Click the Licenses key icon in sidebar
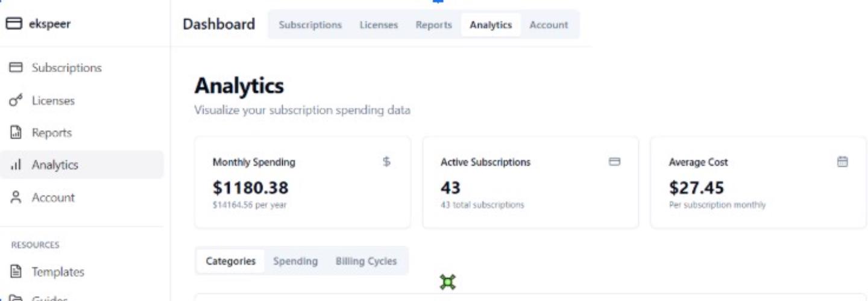The width and height of the screenshot is (868, 301). point(16,101)
